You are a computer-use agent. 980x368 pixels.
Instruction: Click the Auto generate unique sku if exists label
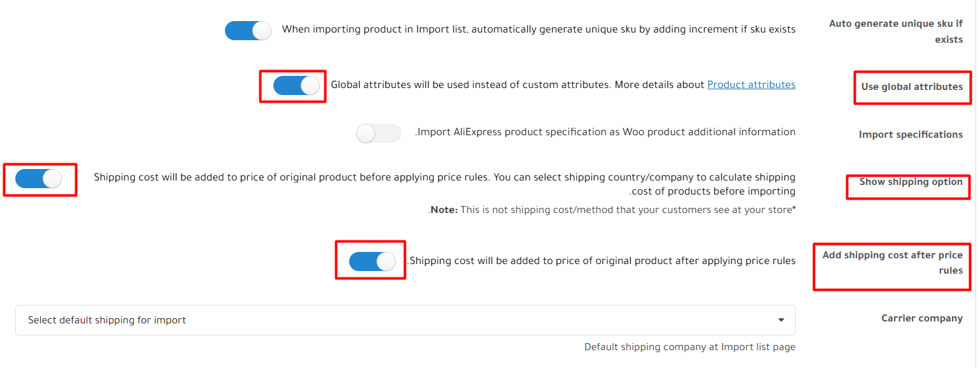coord(895,31)
